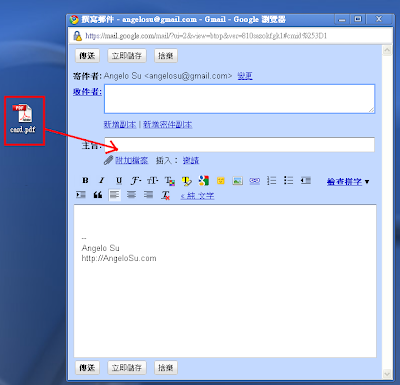The image size is (400, 385).
Task: Focus the subject input field
Action: 239,145
